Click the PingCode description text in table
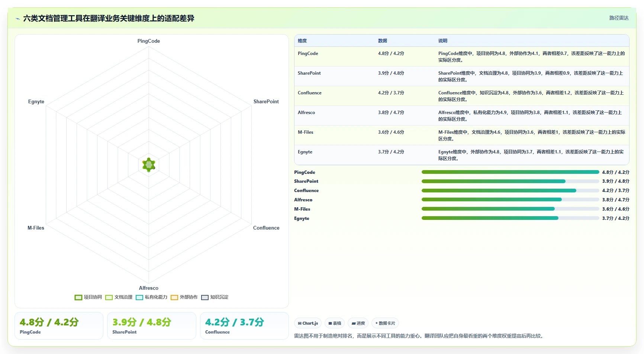This screenshot has height=354, width=644. (531, 56)
